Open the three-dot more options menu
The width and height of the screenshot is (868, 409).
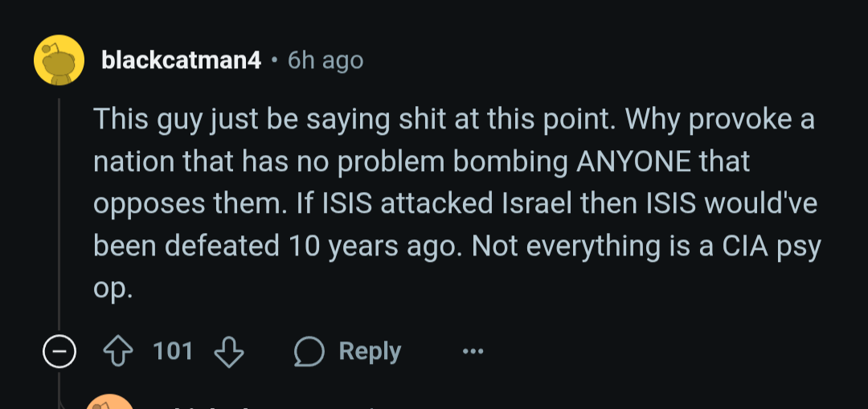[x=473, y=351]
